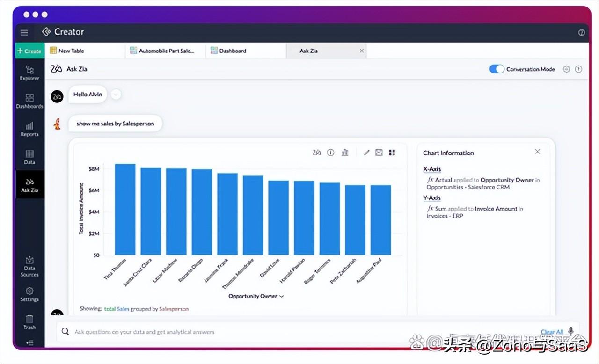Open Trash in the sidebar
Image resolution: width=599 pixels, height=364 pixels.
[29, 322]
